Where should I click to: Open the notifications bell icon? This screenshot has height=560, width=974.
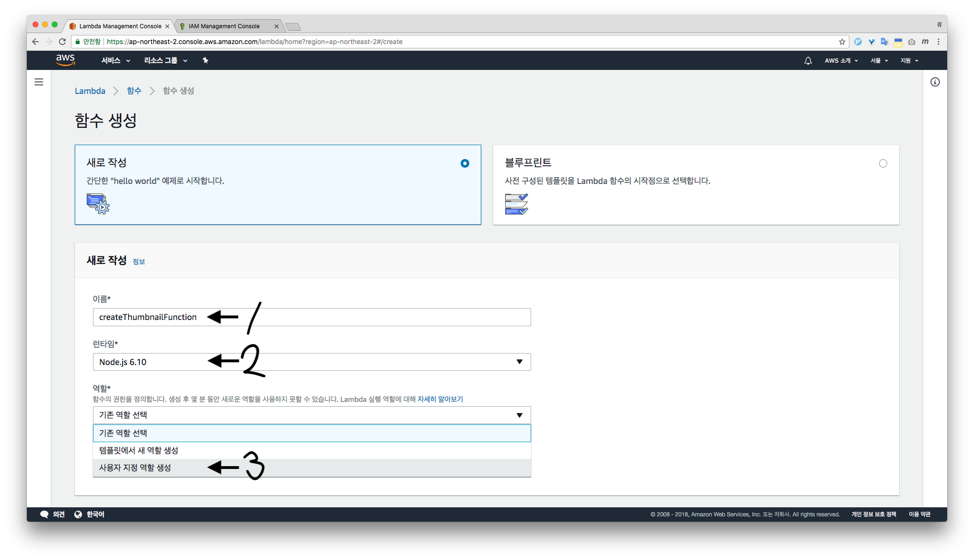[x=808, y=60]
